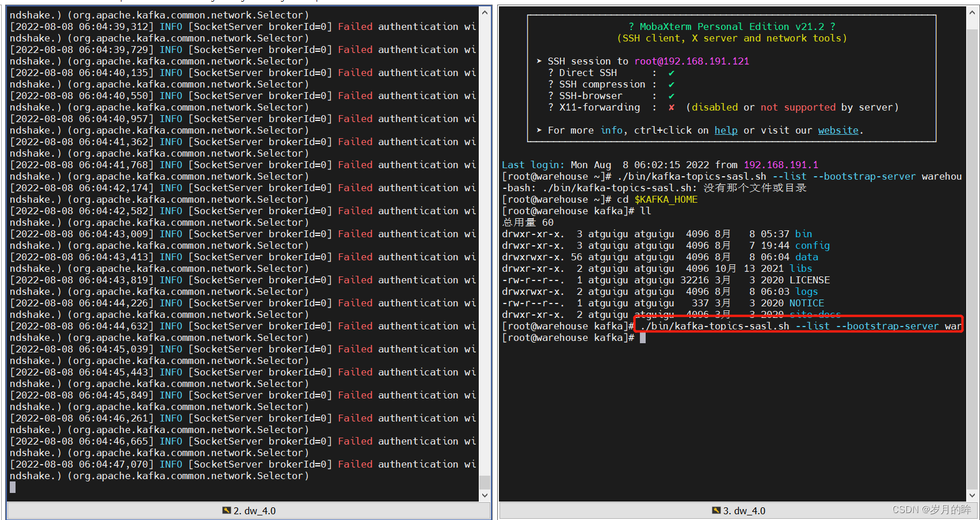Screen dimensions: 980x520
Task: Click the 'LICENSE' file name in the listing
Action: pyautogui.click(x=810, y=280)
